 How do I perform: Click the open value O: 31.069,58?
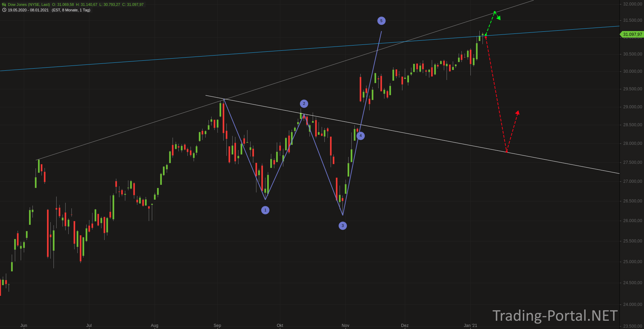click(63, 4)
